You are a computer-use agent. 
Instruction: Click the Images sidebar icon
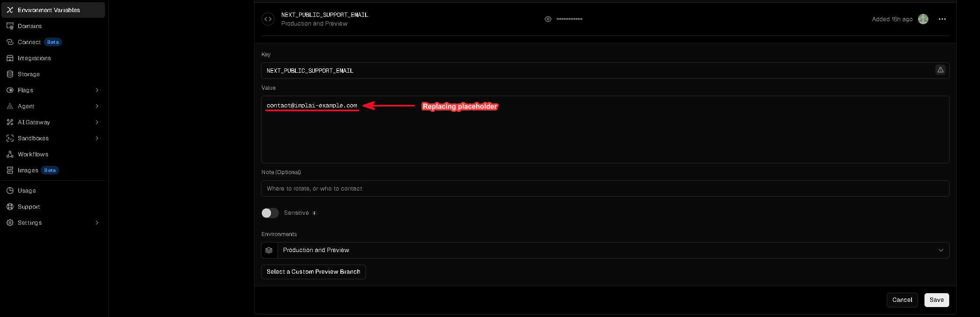(10, 170)
